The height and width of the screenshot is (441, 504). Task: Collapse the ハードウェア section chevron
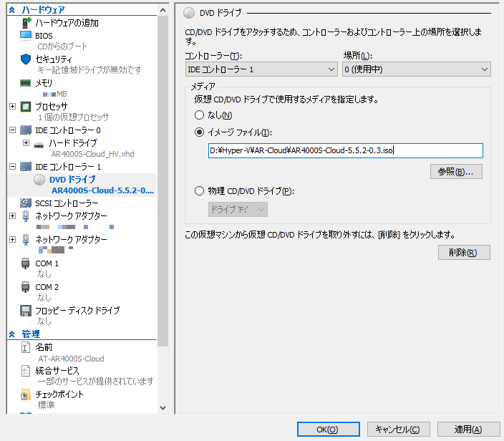click(x=12, y=10)
